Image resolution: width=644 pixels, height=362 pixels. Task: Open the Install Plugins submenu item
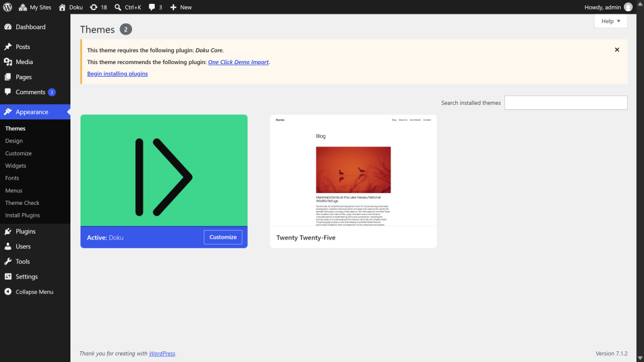click(x=23, y=215)
